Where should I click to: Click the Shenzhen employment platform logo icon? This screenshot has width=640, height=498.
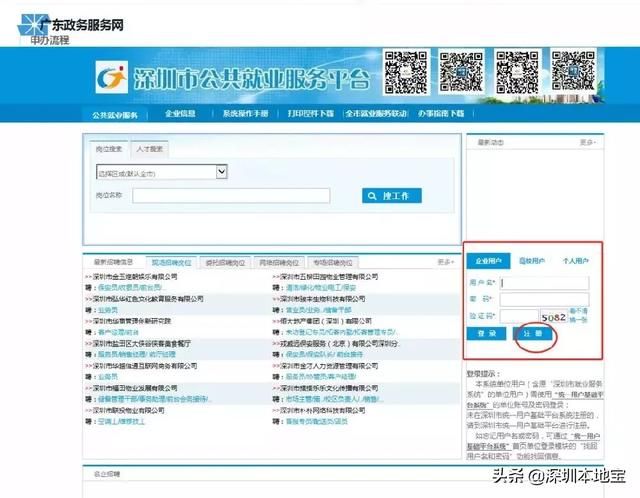pos(111,77)
